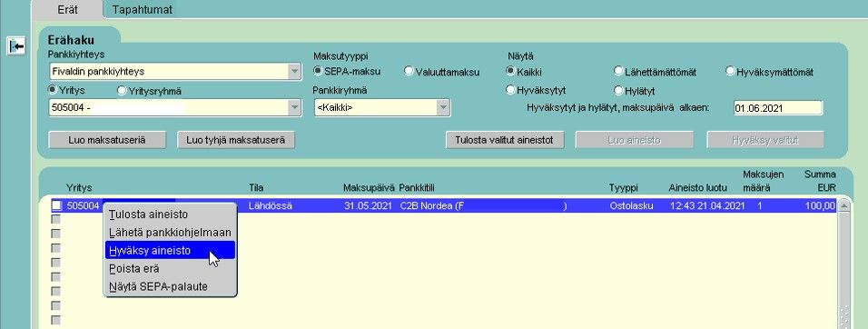This screenshot has height=329, width=868.
Task: Choose Tulosta aineisto from context menu
Action: [171, 214]
